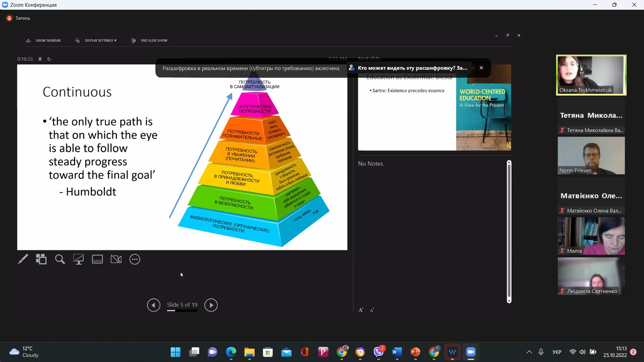Increase the notes text size
The height and width of the screenshot is (362, 644).
361,310
